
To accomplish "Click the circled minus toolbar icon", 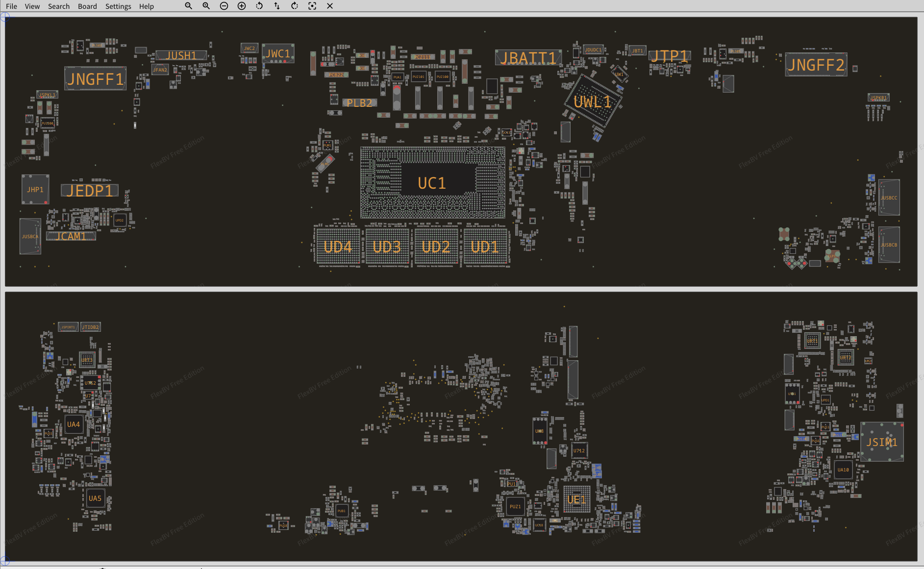I will [x=224, y=6].
